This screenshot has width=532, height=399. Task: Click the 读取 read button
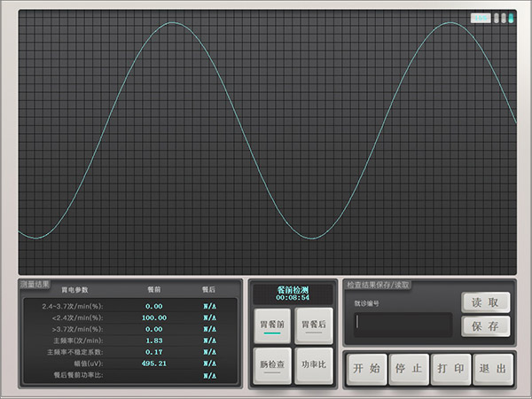486,302
